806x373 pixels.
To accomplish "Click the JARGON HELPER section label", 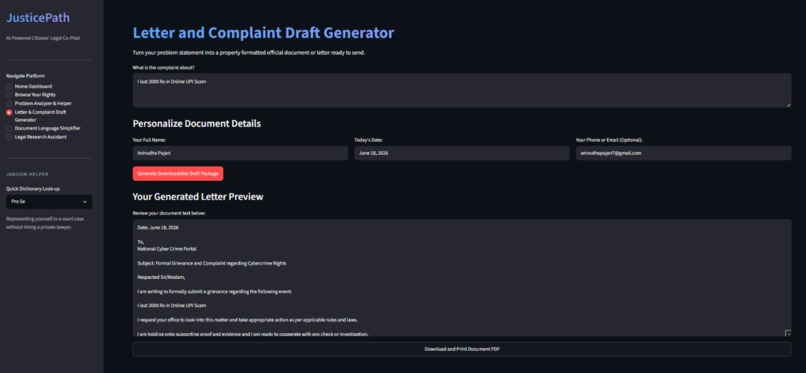I will pyautogui.click(x=27, y=175).
